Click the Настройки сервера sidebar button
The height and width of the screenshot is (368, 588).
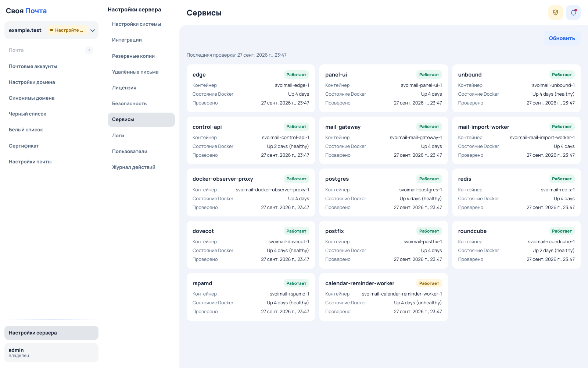pyautogui.click(x=51, y=333)
